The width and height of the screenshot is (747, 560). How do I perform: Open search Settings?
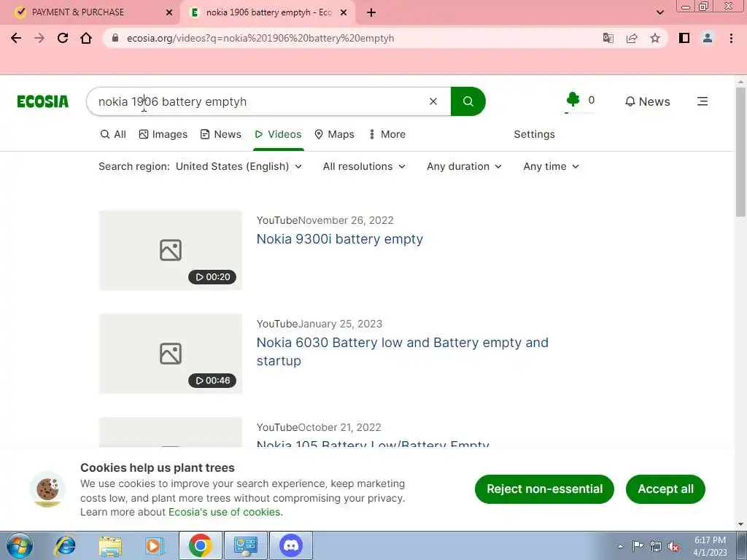coord(534,134)
